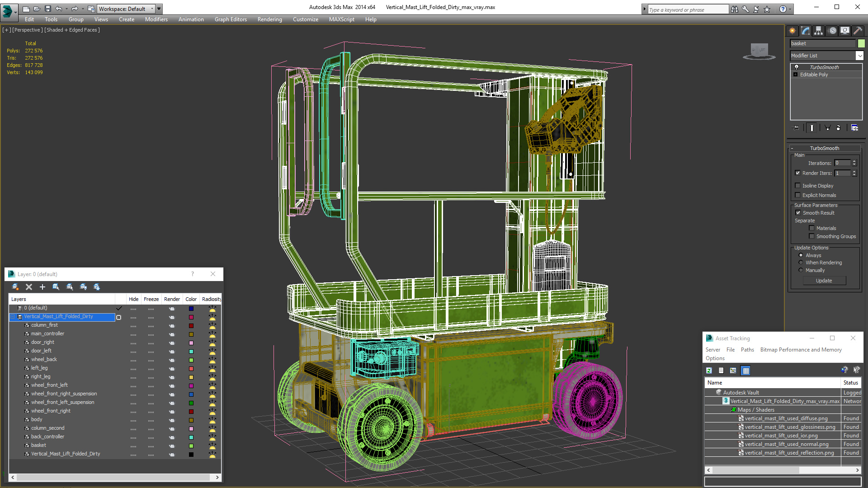
Task: Open the Rendering menu
Action: coord(269,19)
